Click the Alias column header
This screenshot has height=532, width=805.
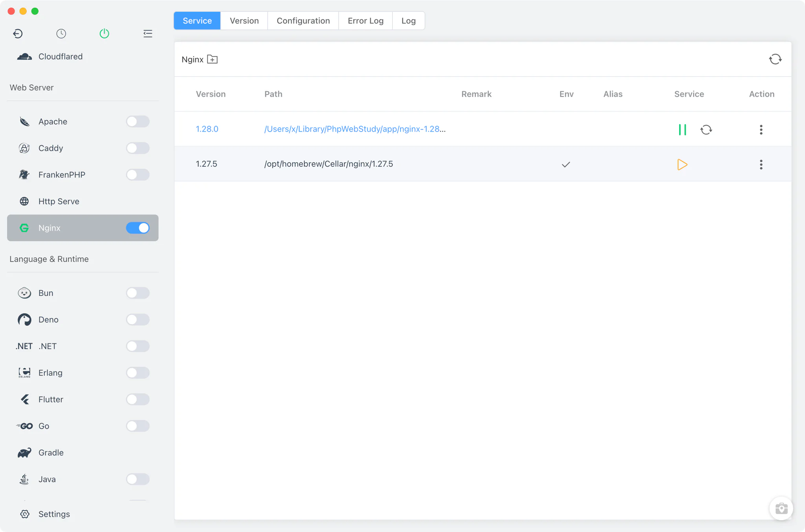point(613,94)
